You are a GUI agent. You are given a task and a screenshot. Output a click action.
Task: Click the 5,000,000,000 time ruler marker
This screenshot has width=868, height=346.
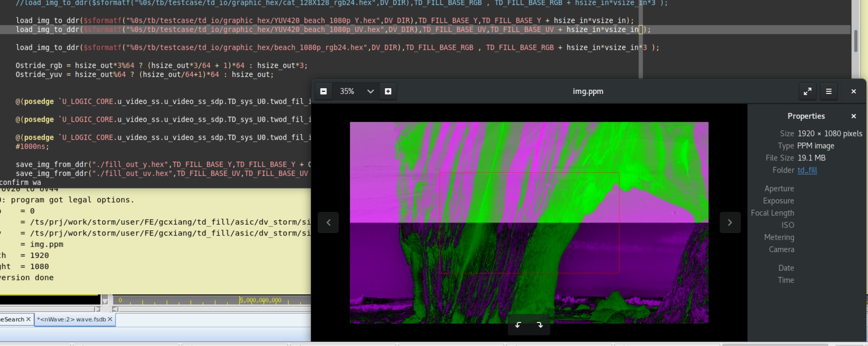(260, 300)
